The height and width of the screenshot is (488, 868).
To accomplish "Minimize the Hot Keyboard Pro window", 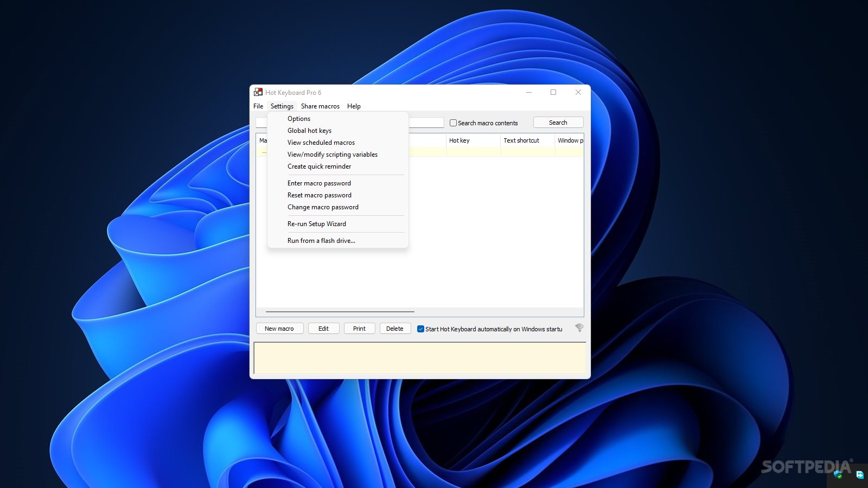I will [x=529, y=92].
